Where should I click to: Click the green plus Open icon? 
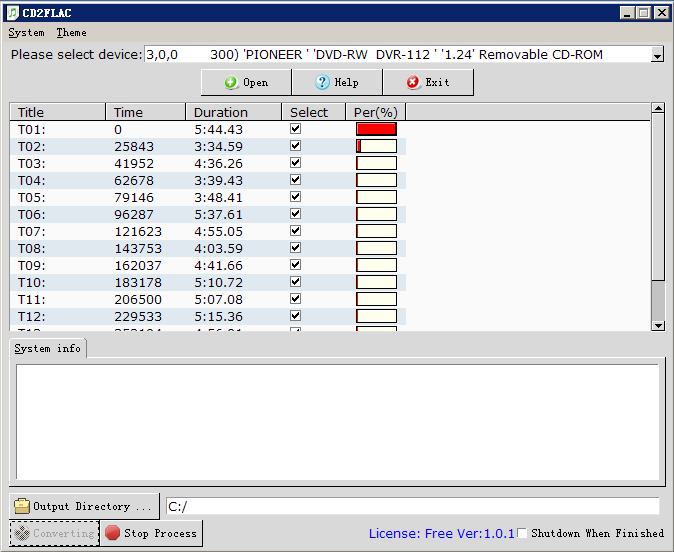[231, 82]
